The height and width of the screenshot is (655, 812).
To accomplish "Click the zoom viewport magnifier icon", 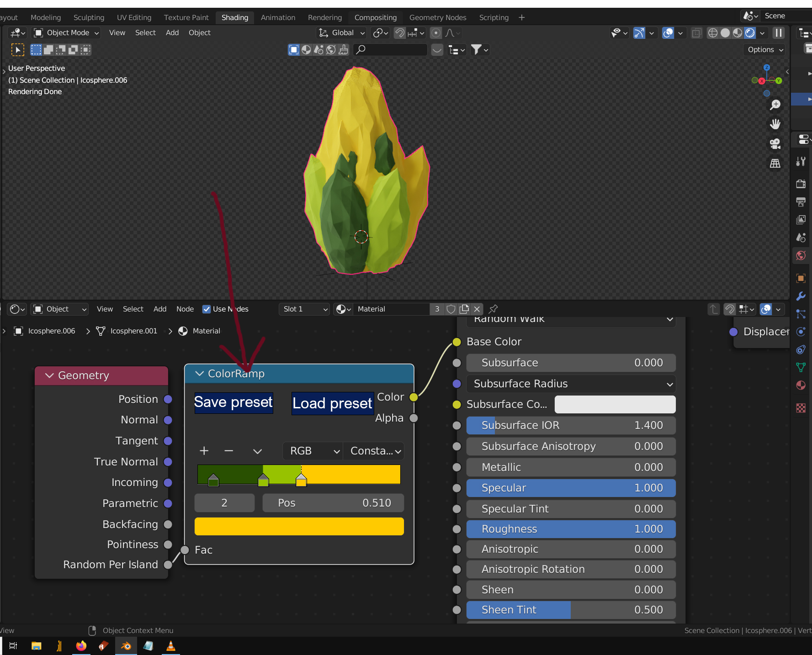I will point(775,105).
